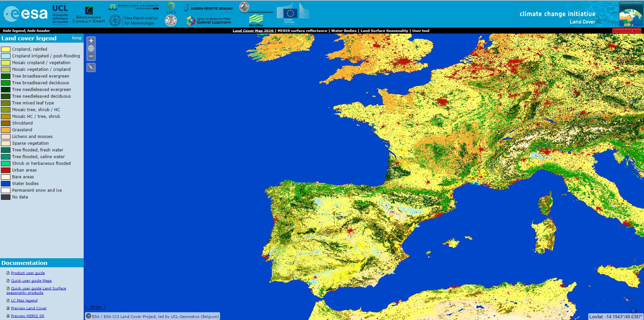644x320 pixels.
Task: Select the Water Bodies menu item
Action: tap(344, 31)
